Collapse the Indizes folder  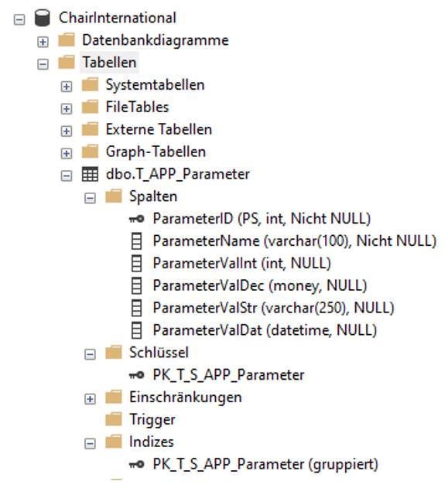pyautogui.click(x=90, y=444)
